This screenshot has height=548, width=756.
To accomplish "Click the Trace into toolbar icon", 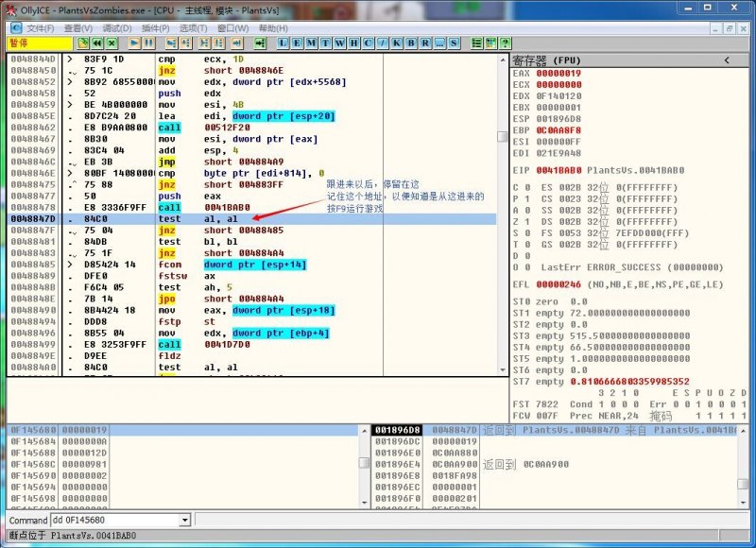I will (x=204, y=43).
